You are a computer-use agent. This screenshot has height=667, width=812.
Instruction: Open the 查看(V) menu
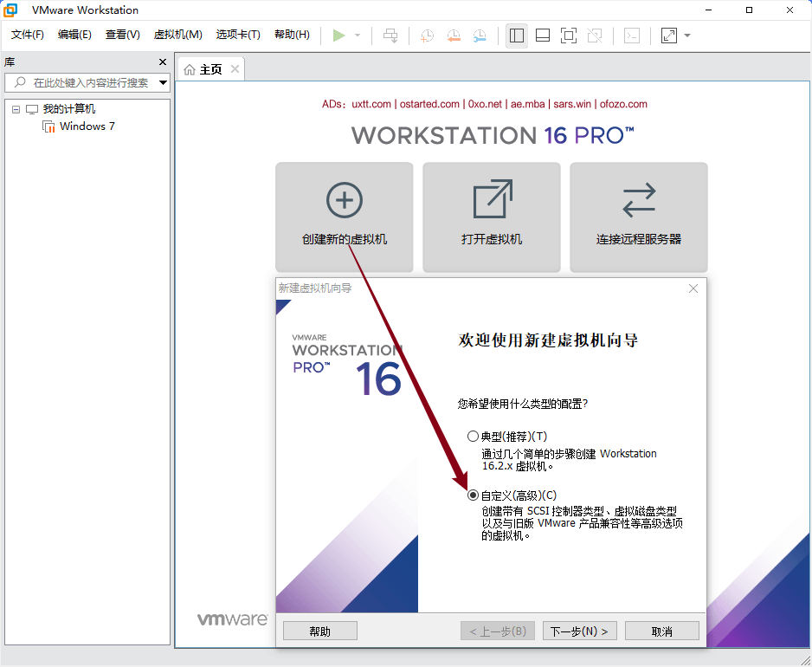pos(123,35)
